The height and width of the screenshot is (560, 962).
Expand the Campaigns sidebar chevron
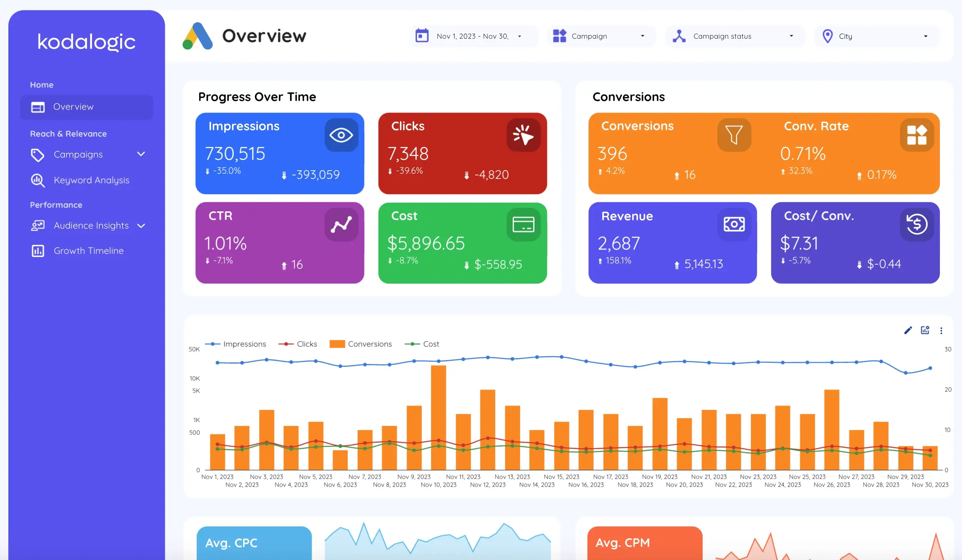141,154
